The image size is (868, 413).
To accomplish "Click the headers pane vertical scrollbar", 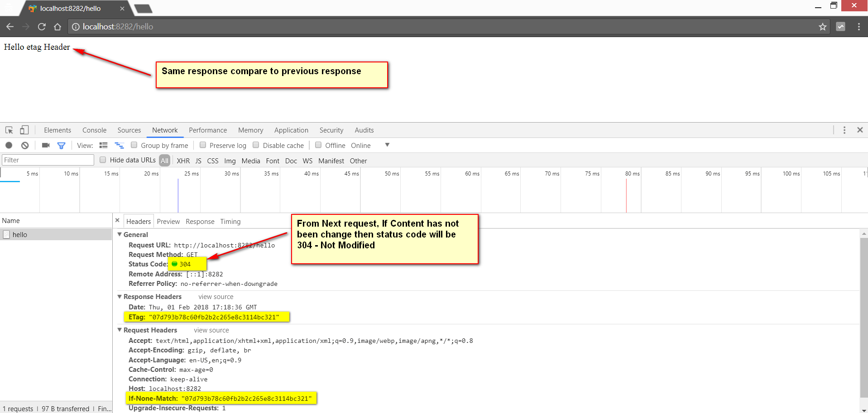I will point(864,317).
